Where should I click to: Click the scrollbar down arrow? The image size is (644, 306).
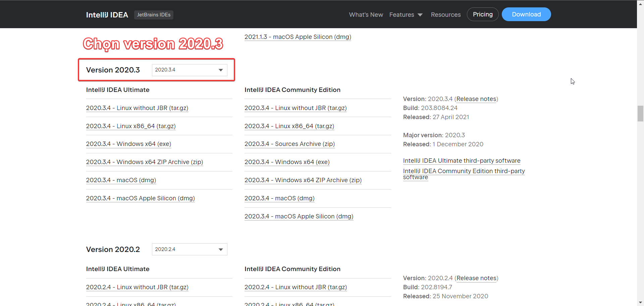pyautogui.click(x=640, y=303)
